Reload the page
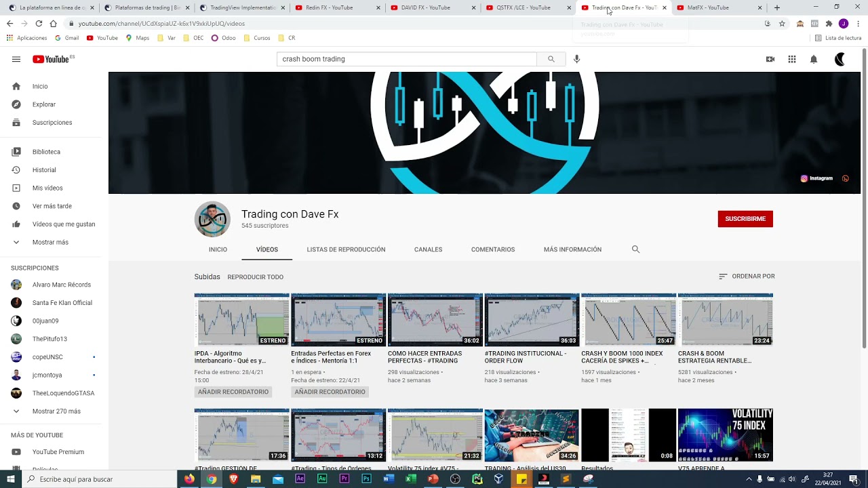This screenshot has height=488, width=868. tap(39, 23)
